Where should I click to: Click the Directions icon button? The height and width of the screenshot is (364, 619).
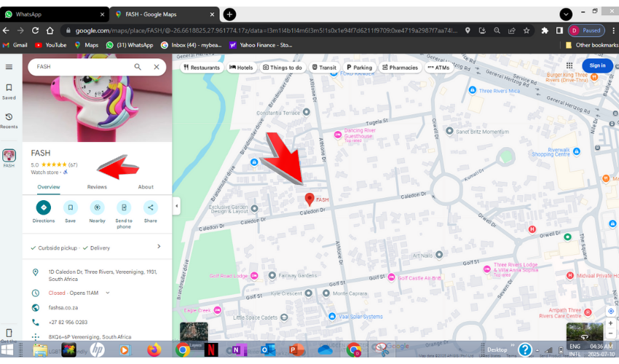44,207
